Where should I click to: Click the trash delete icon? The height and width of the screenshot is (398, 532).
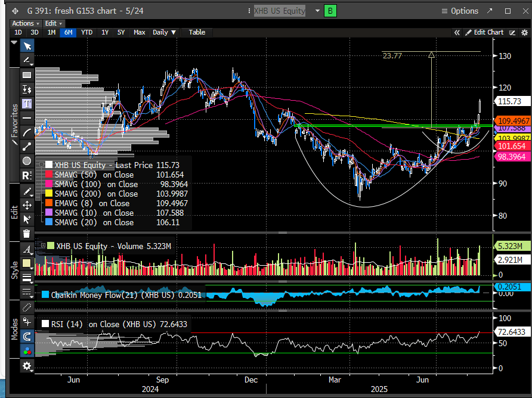tap(27, 234)
